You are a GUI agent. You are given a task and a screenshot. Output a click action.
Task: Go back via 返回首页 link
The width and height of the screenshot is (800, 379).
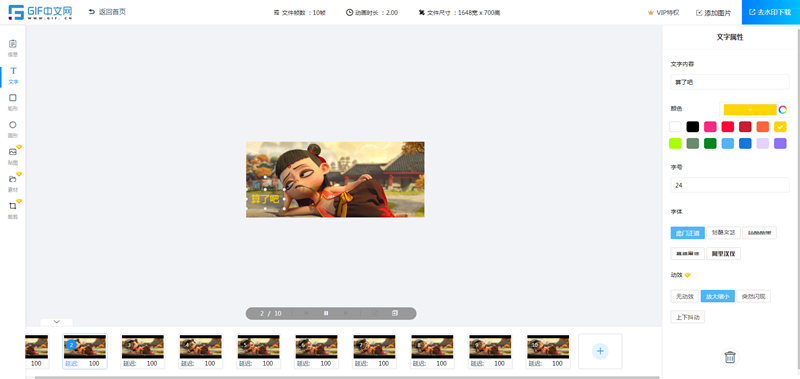point(107,12)
